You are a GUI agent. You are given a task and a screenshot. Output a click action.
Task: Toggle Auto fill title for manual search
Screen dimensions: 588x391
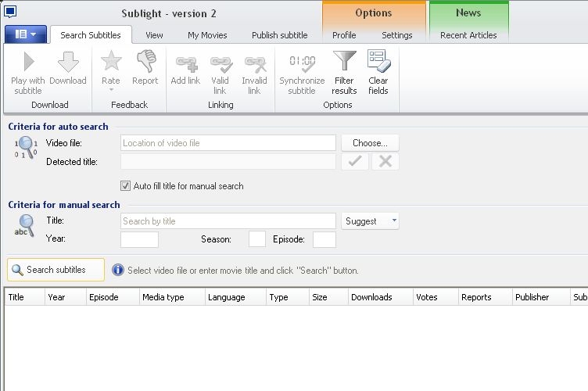coord(125,186)
